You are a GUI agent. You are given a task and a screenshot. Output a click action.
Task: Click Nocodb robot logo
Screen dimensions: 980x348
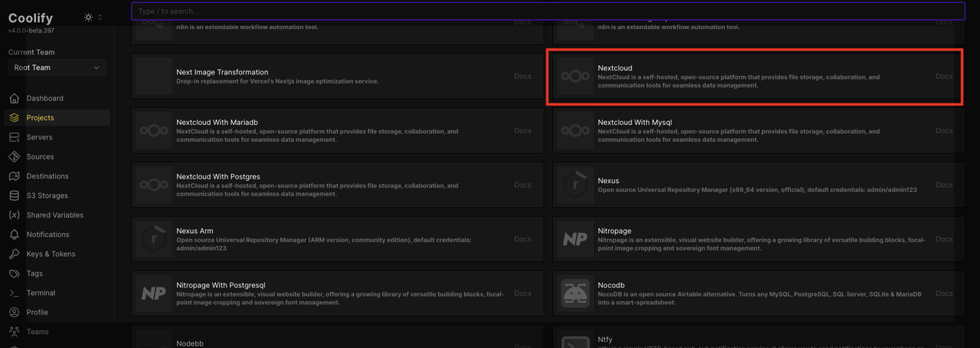coord(575,294)
